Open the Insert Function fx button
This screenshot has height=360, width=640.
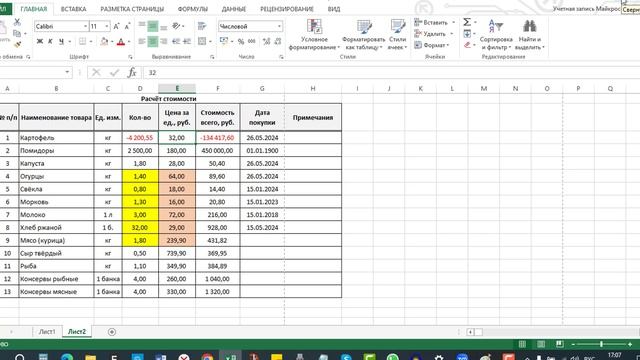pos(131,73)
